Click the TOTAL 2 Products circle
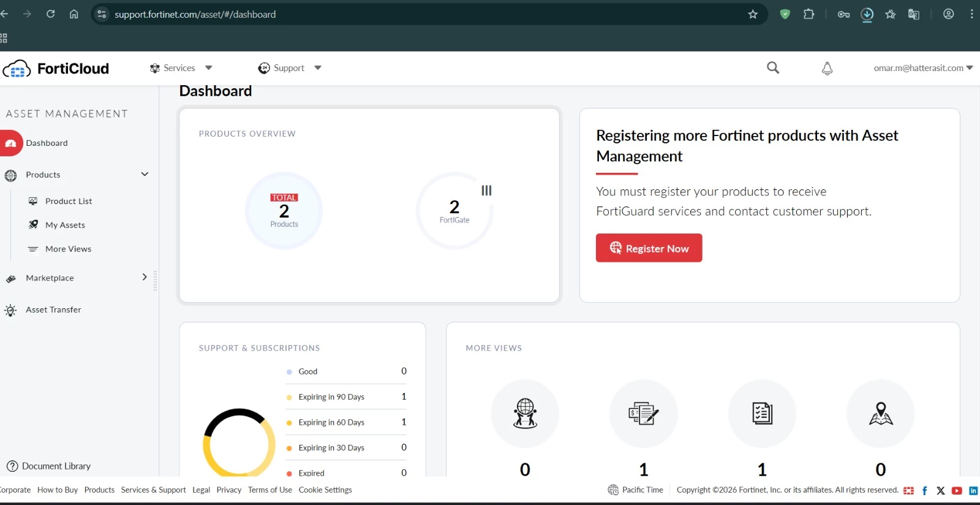 tap(284, 211)
